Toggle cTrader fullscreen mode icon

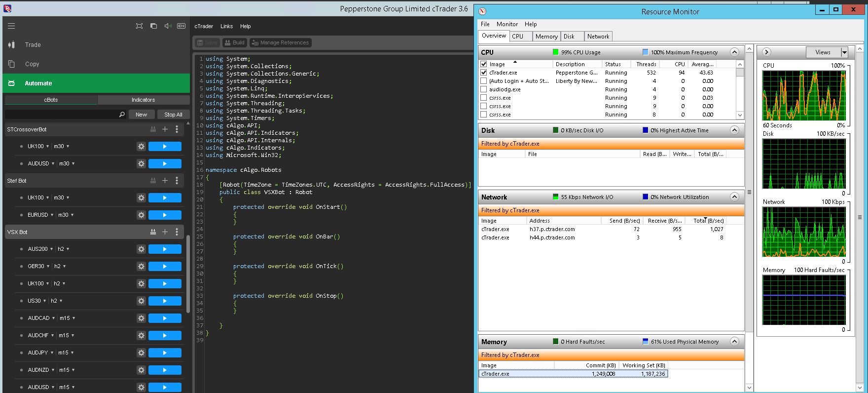139,26
